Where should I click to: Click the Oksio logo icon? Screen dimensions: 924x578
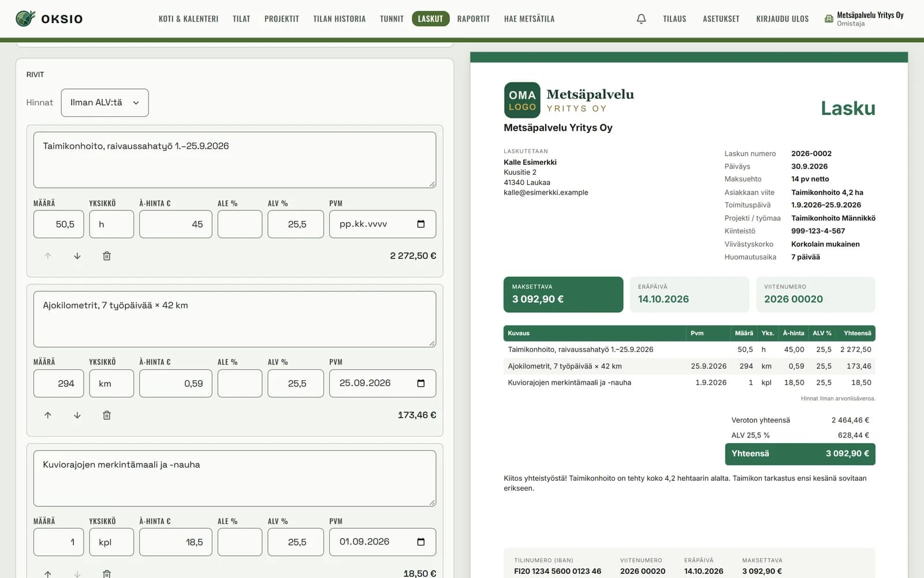pyautogui.click(x=25, y=18)
